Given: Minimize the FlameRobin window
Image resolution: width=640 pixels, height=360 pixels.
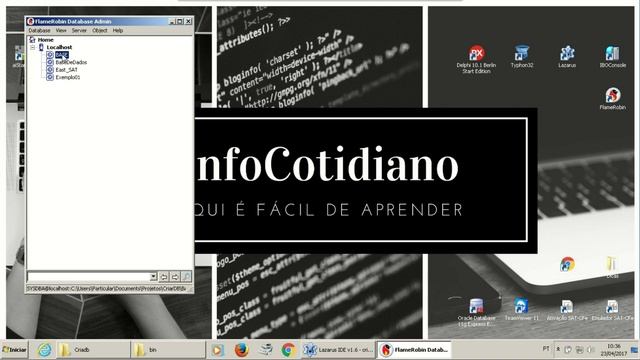Looking at the screenshot, I should tap(172, 21).
